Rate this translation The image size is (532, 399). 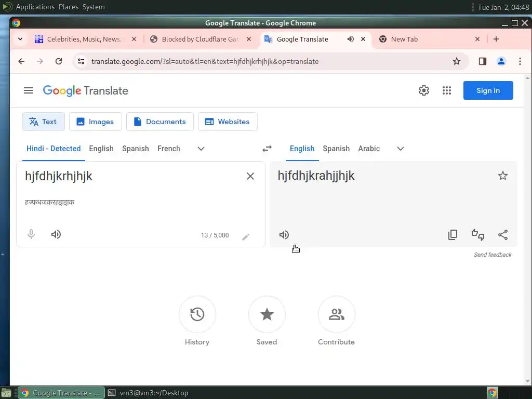click(478, 235)
